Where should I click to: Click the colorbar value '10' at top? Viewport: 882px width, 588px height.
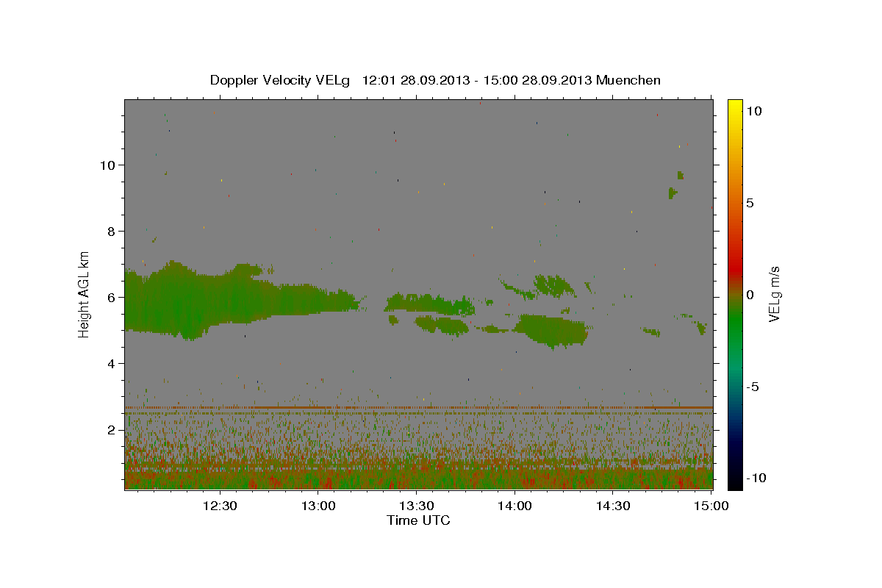(x=753, y=111)
